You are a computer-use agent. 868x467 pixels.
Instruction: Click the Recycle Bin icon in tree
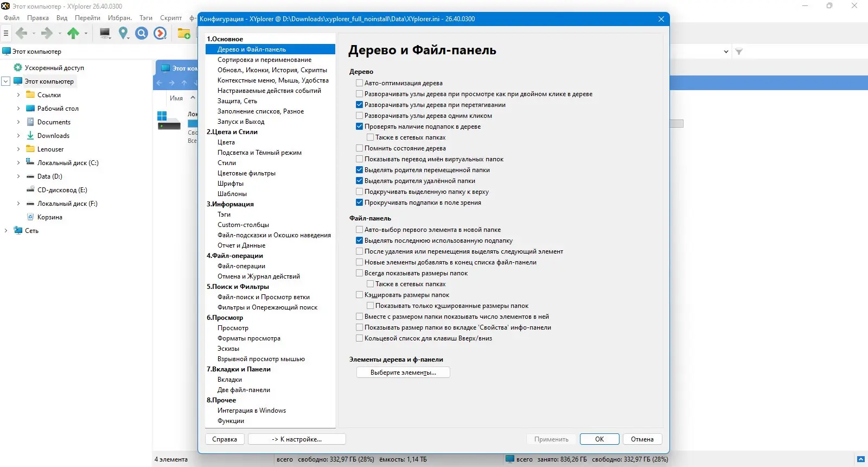pos(30,217)
